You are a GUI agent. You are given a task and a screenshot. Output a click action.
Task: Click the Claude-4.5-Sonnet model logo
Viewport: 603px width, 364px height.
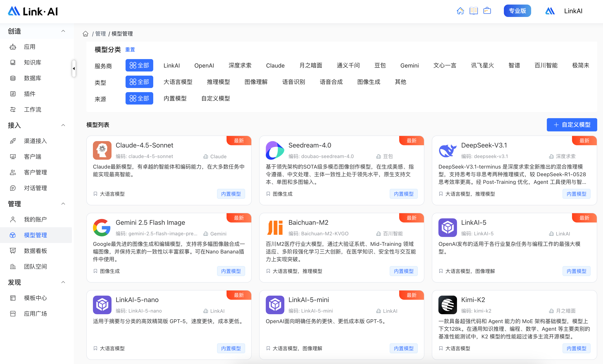click(102, 150)
